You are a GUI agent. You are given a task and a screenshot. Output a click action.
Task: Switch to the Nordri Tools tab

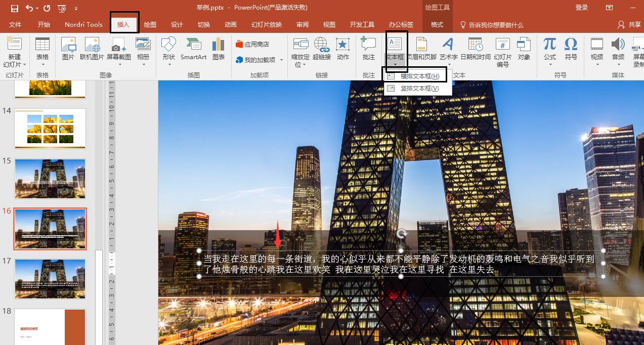pyautogui.click(x=83, y=25)
